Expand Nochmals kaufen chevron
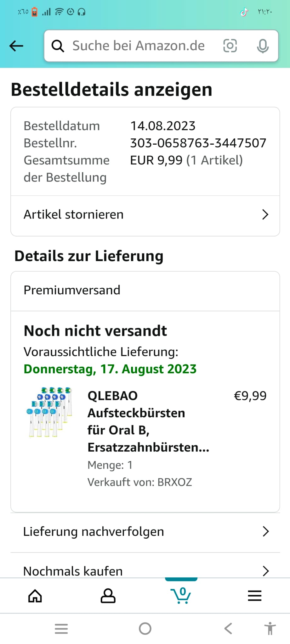290x644 pixels. [x=266, y=571]
